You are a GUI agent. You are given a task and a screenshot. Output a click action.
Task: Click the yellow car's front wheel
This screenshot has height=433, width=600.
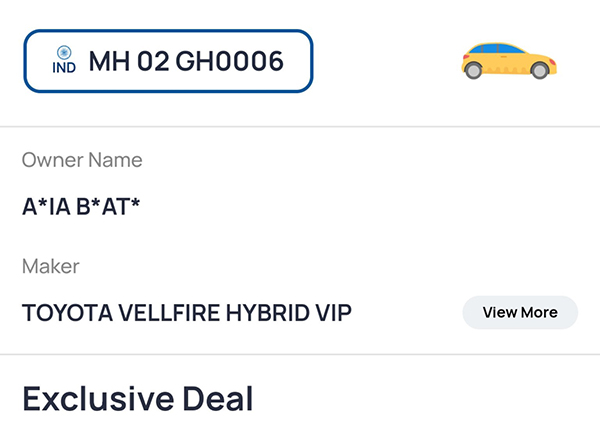coord(541,70)
